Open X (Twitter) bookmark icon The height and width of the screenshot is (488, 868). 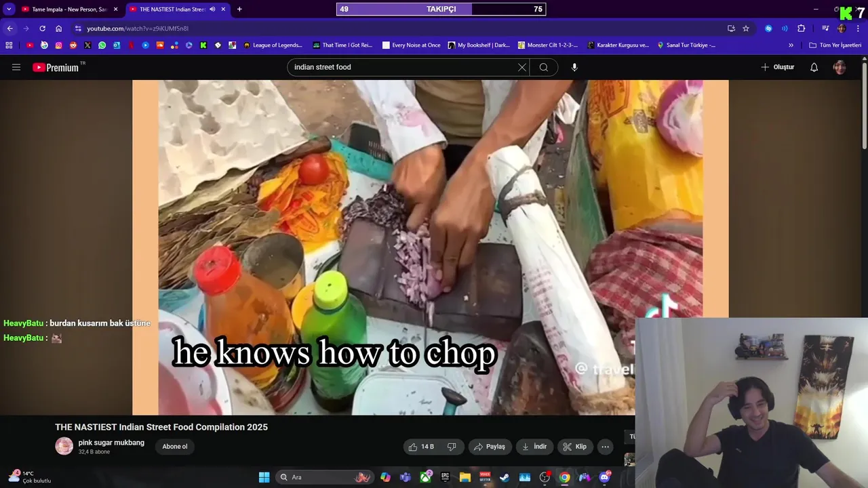[x=87, y=45]
